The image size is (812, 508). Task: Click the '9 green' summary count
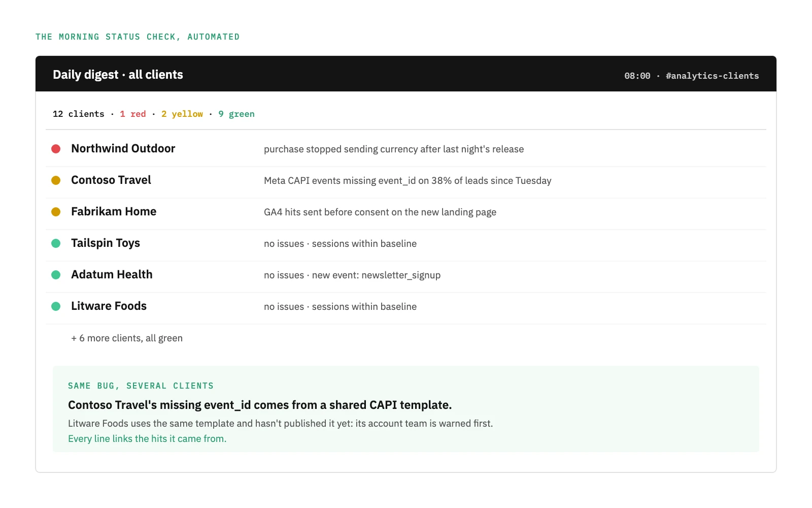[x=236, y=114]
